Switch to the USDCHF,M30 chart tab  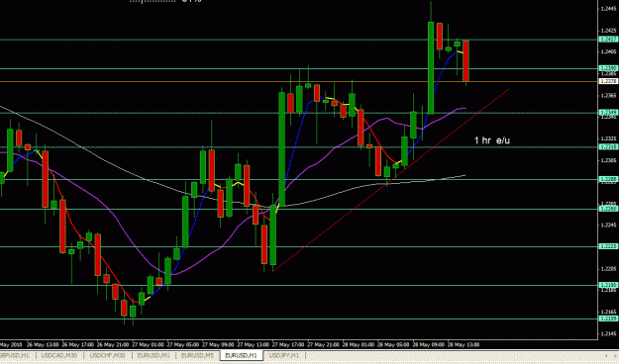point(107,356)
